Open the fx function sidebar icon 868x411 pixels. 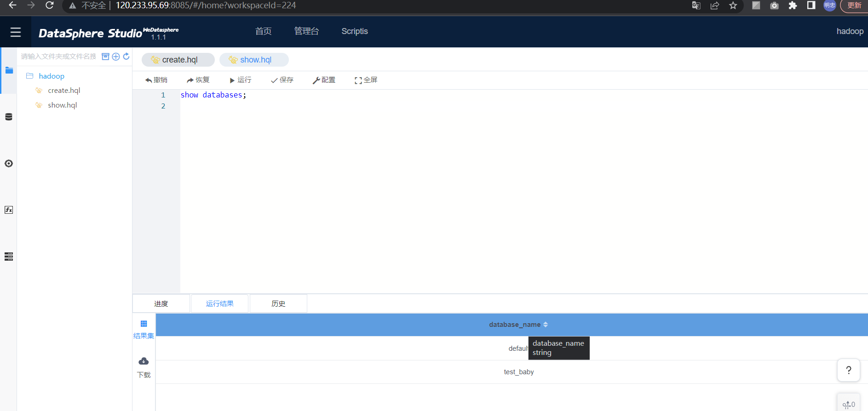tap(9, 210)
